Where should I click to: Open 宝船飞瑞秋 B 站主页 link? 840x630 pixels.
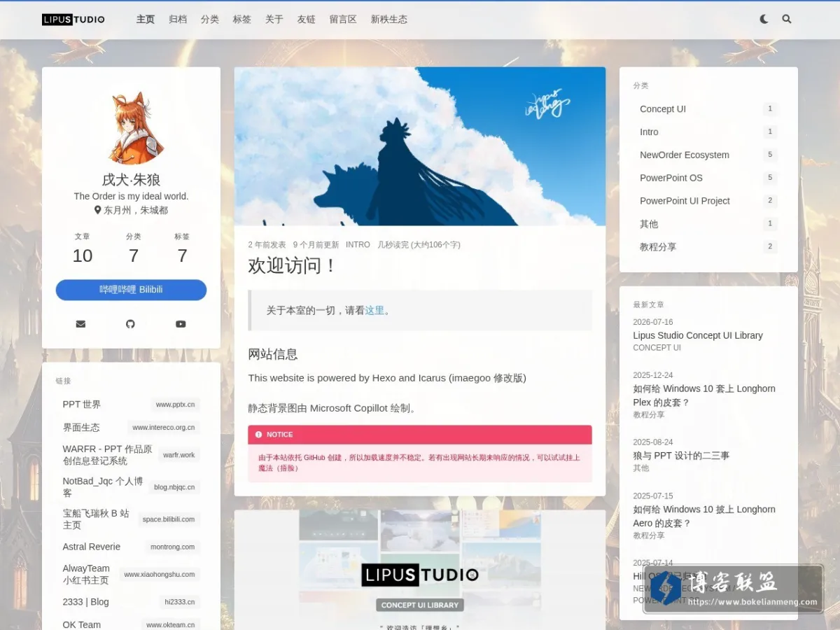(x=131, y=519)
